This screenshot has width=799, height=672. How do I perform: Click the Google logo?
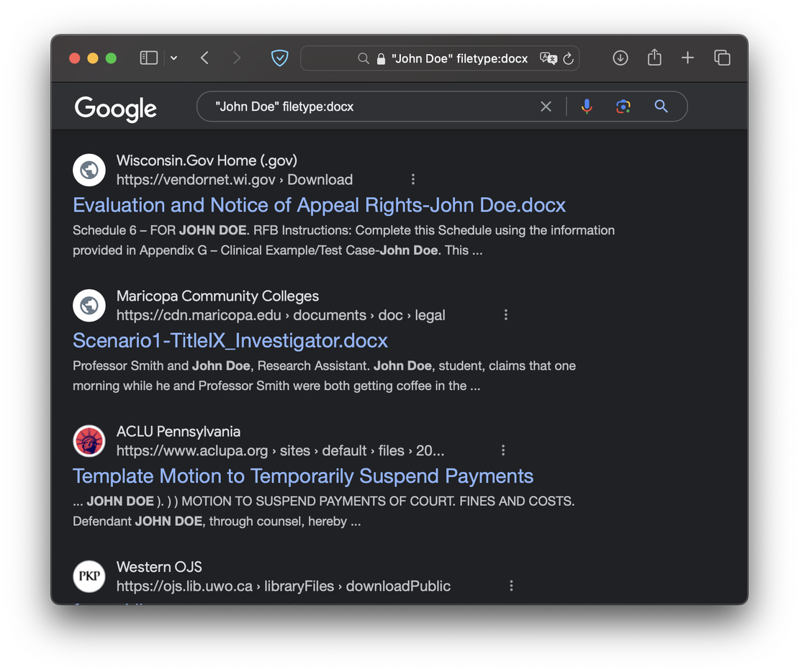coord(116,108)
